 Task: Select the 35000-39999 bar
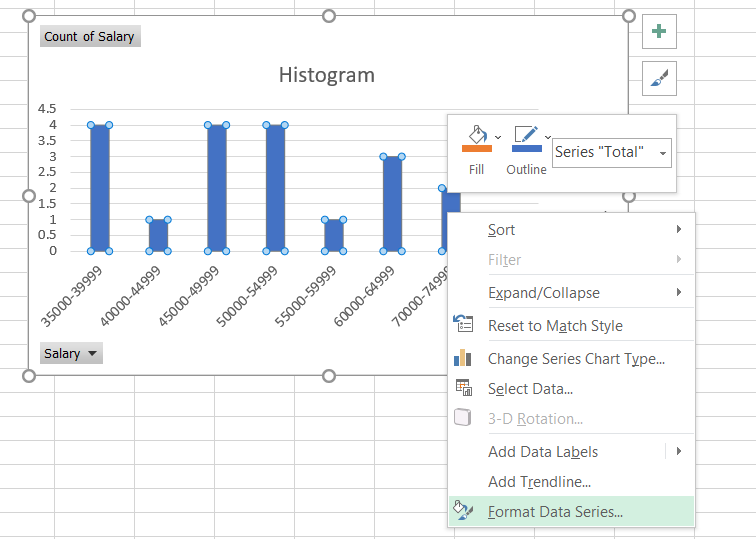point(100,188)
